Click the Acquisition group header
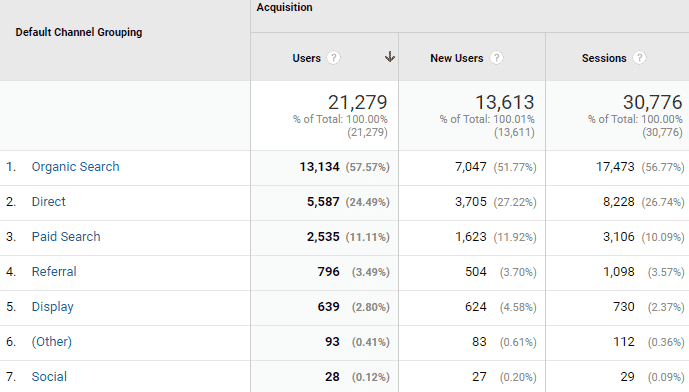689x392 pixels. pos(284,7)
